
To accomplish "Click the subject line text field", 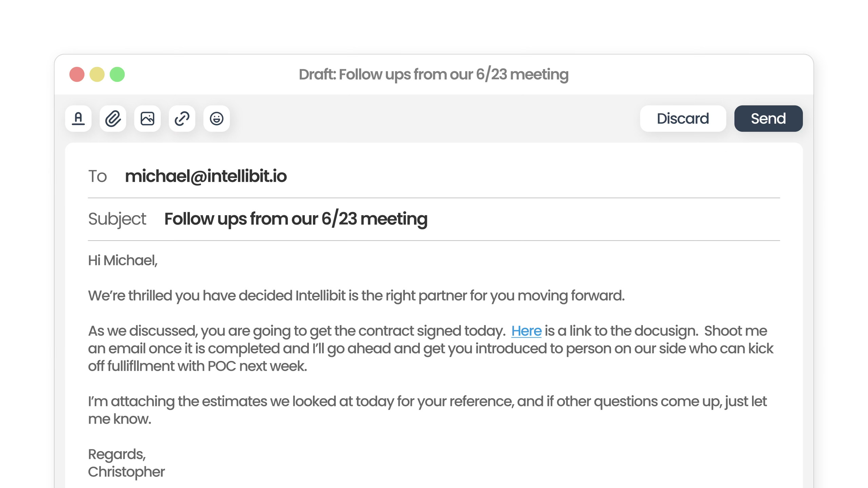I will pos(296,219).
